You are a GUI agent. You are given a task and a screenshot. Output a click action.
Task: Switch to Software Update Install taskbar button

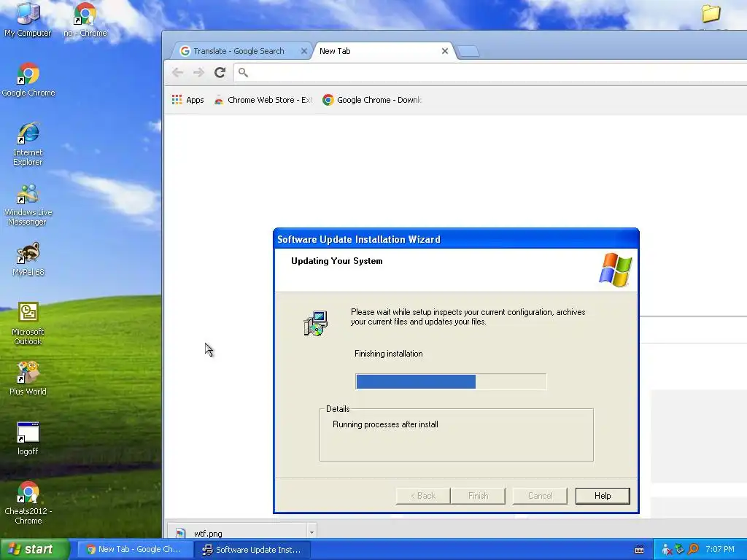coord(253,549)
